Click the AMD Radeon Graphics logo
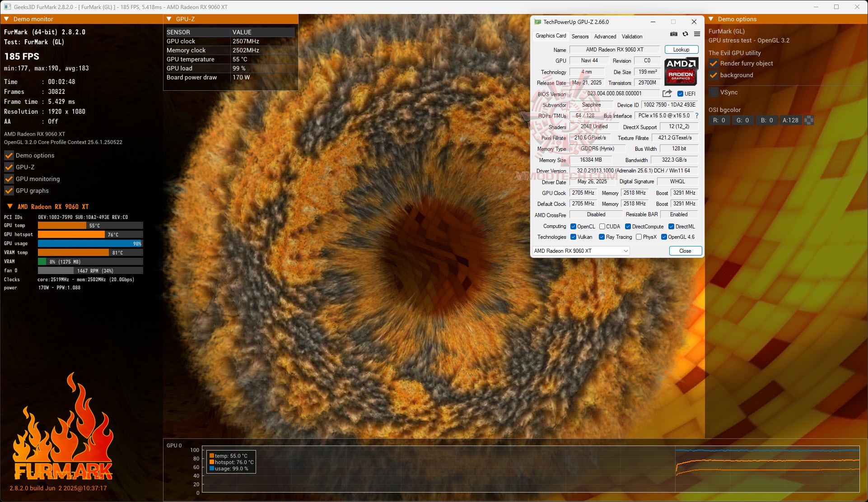The height and width of the screenshot is (502, 868). [x=681, y=71]
